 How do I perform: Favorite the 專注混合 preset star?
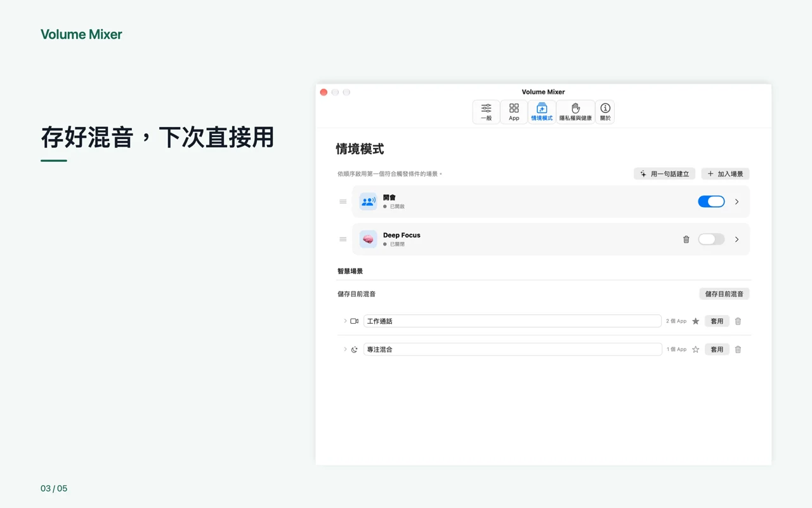(695, 349)
